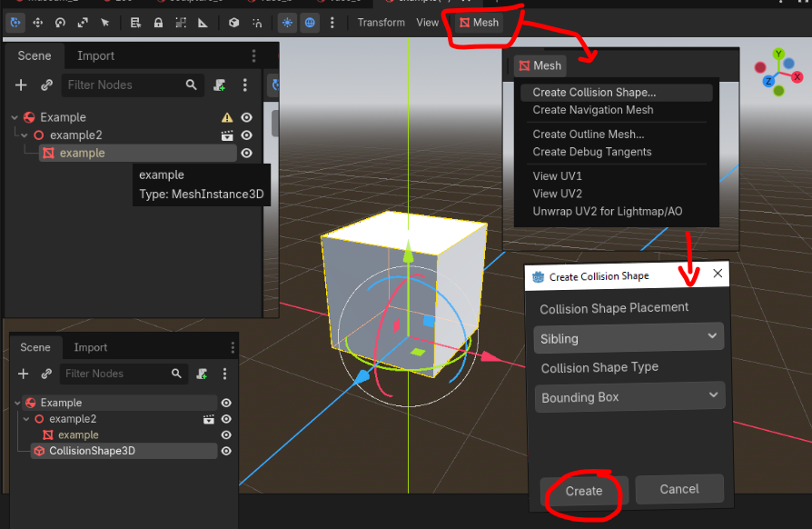Toggle preview sunlight in the toolbar
The height and width of the screenshot is (529, 812).
[x=287, y=22]
